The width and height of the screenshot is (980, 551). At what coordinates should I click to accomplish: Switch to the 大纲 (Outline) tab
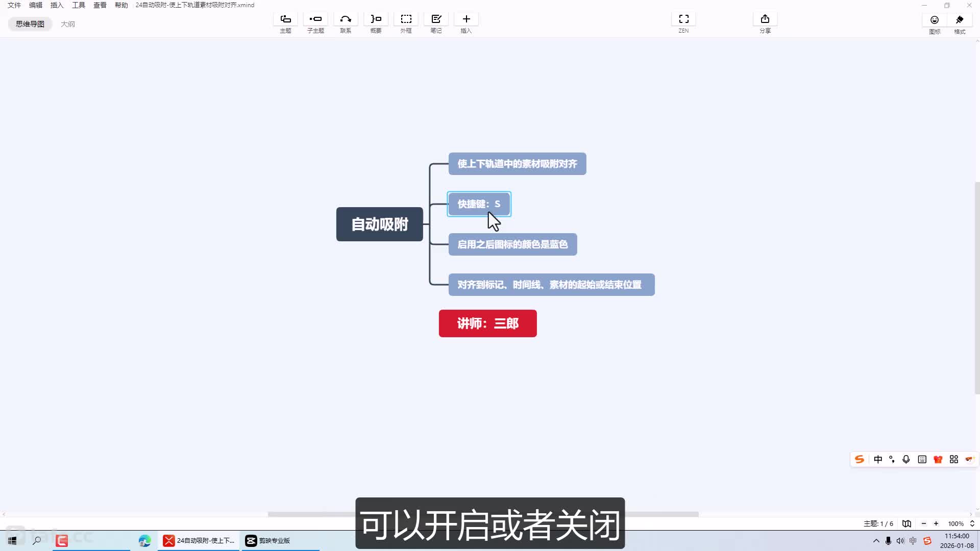68,24
